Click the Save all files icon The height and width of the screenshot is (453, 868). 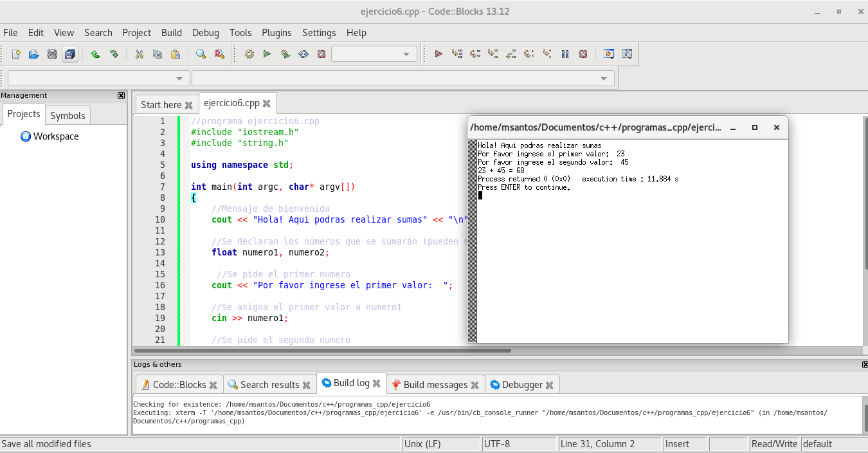[x=70, y=54]
